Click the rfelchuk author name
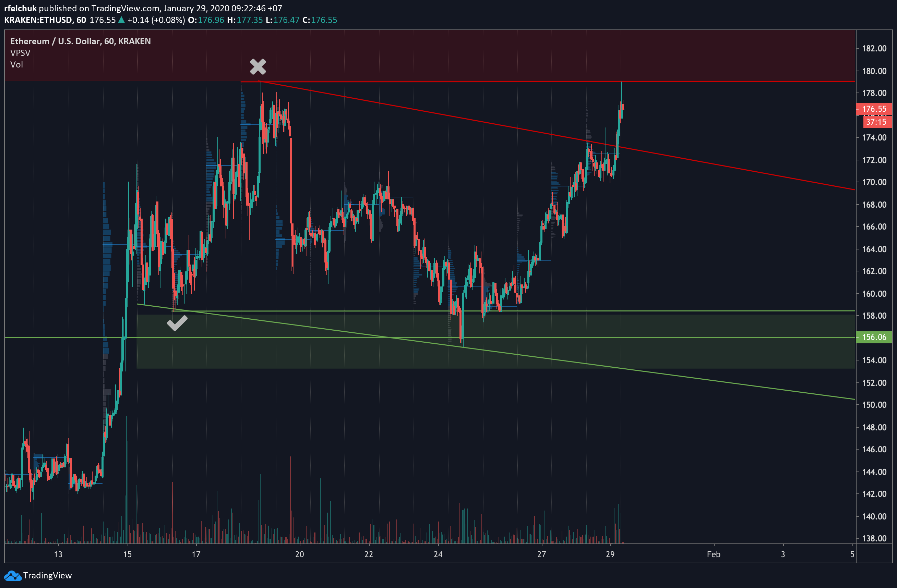The width and height of the screenshot is (897, 588). [20, 8]
